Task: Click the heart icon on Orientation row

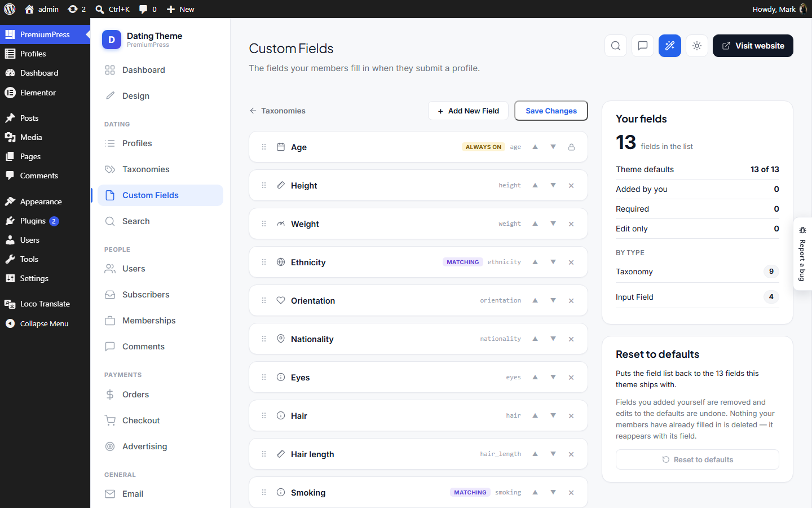Action: [281, 300]
